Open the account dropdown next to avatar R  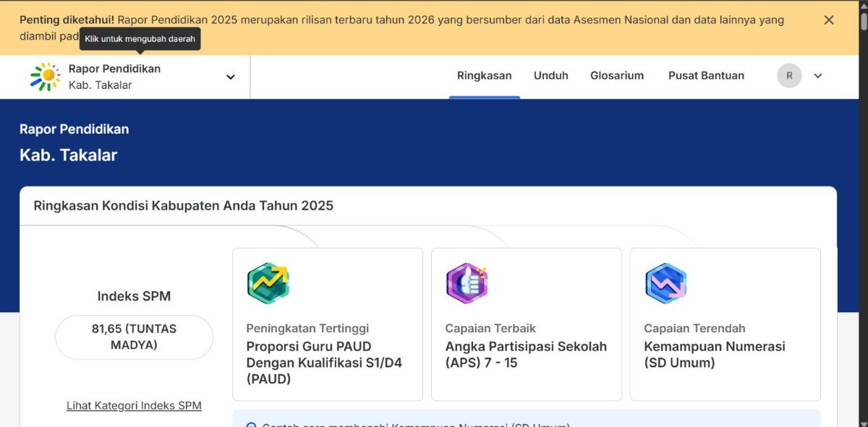coord(817,75)
